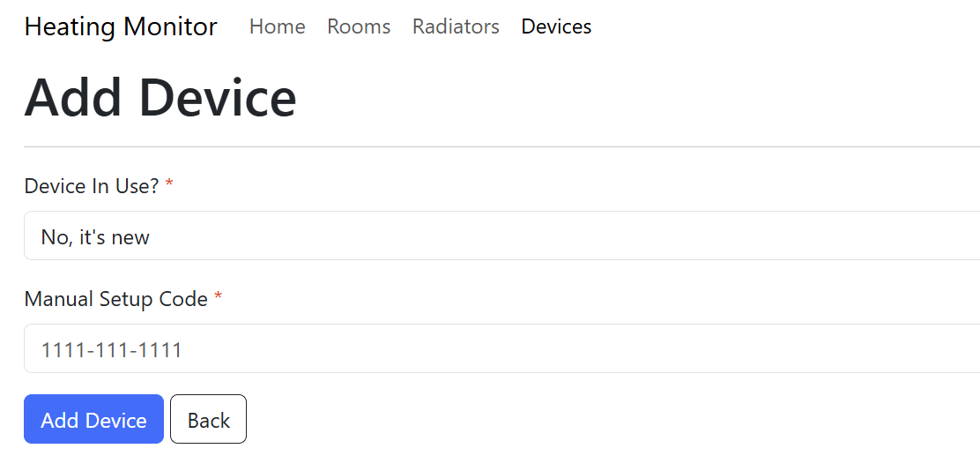Click the "Device In Use?" field label
This screenshot has width=980, height=456.
click(92, 186)
